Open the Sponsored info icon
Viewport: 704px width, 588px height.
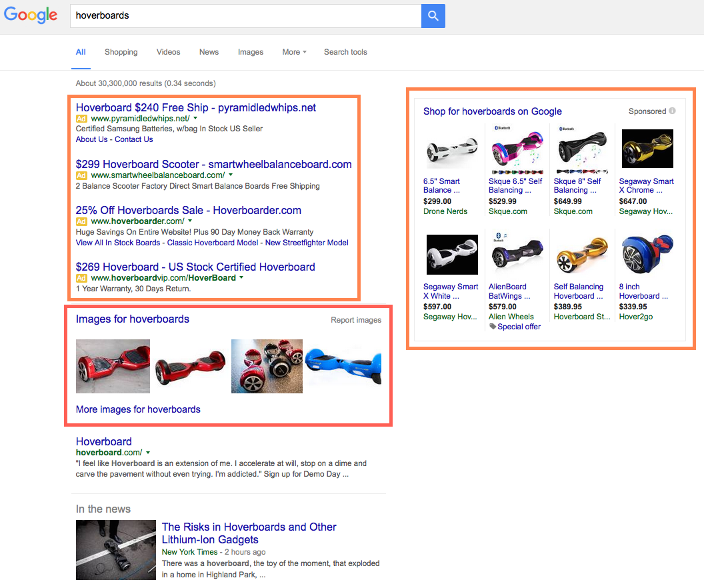click(x=672, y=111)
